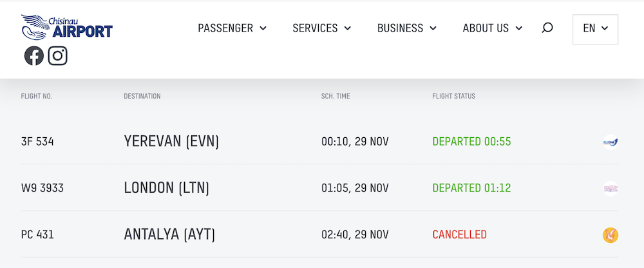Click the Chisinau Airport logo
Screen dimensions: 644x268
[67, 27]
